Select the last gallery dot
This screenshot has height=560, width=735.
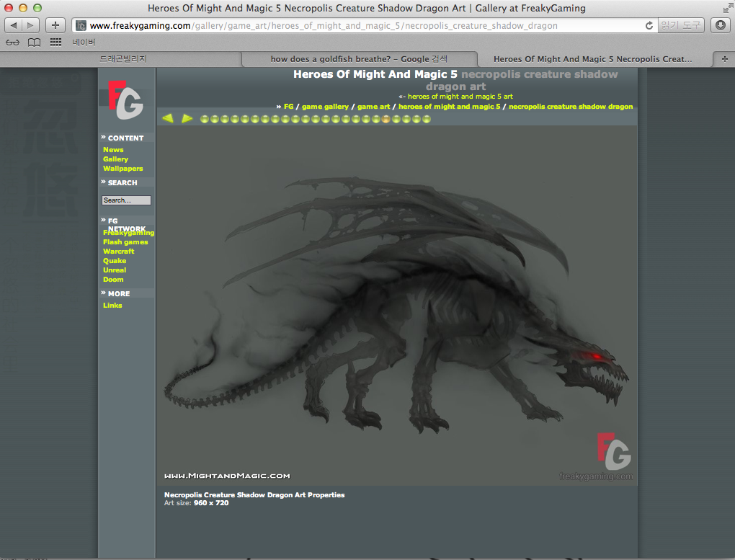[x=427, y=119]
